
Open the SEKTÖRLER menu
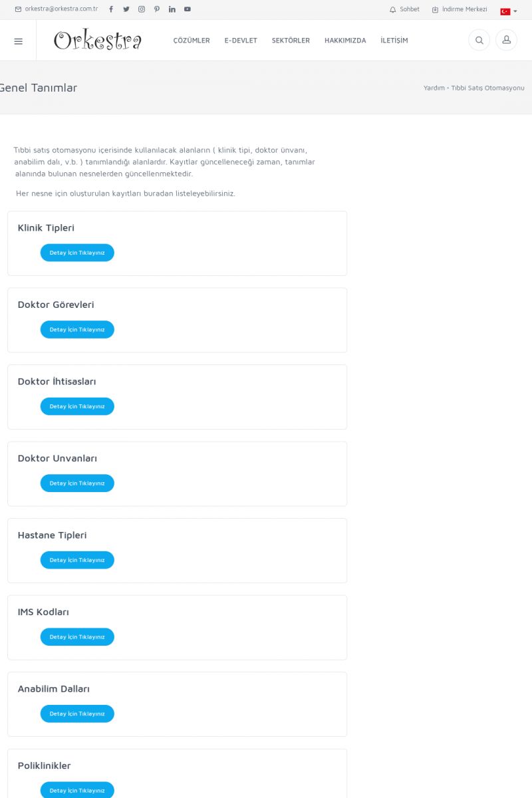tap(291, 41)
